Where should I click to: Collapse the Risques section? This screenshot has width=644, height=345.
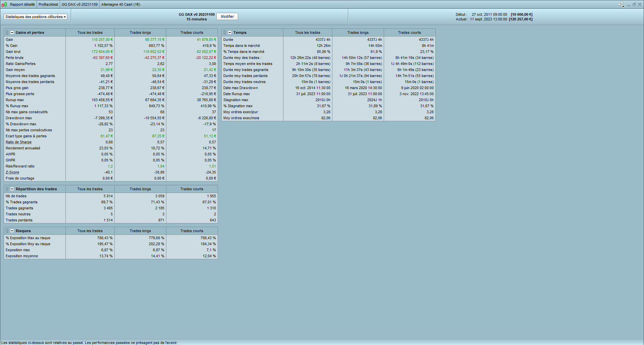12,231
